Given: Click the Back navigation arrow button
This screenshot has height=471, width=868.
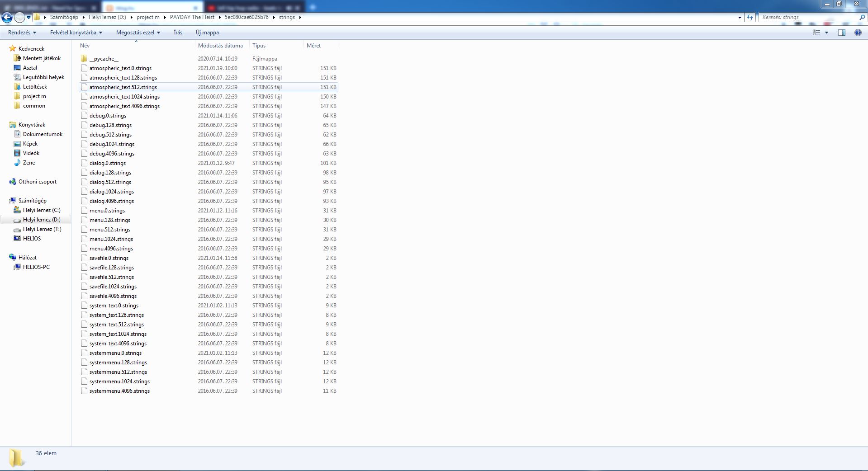Looking at the screenshot, I should (x=7, y=18).
